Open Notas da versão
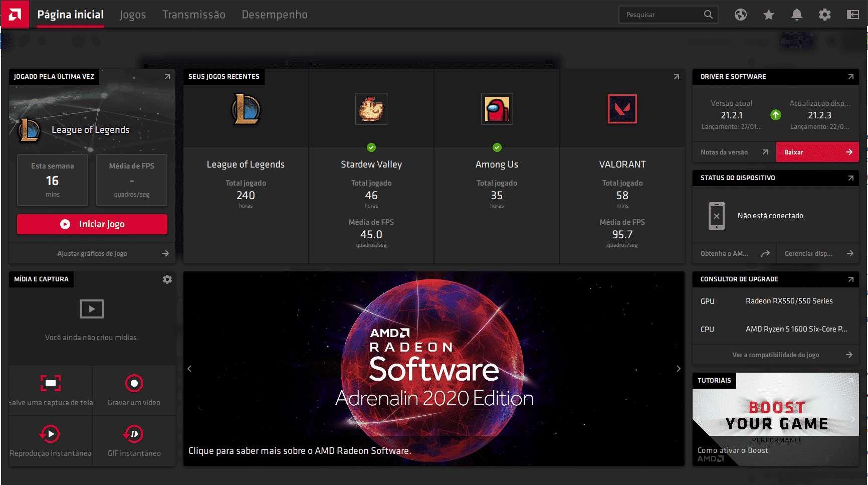 [734, 152]
